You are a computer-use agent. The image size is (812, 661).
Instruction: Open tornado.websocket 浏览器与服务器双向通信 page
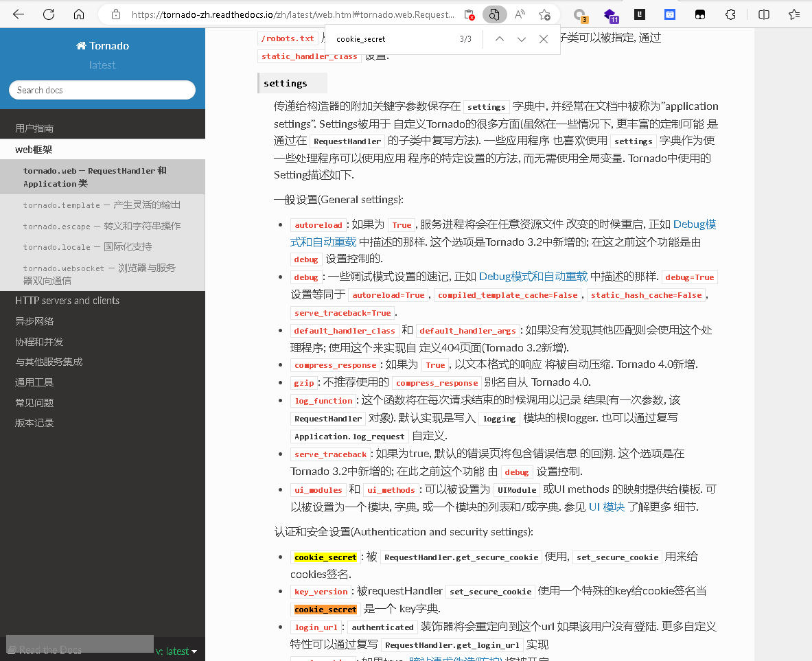coord(102,274)
